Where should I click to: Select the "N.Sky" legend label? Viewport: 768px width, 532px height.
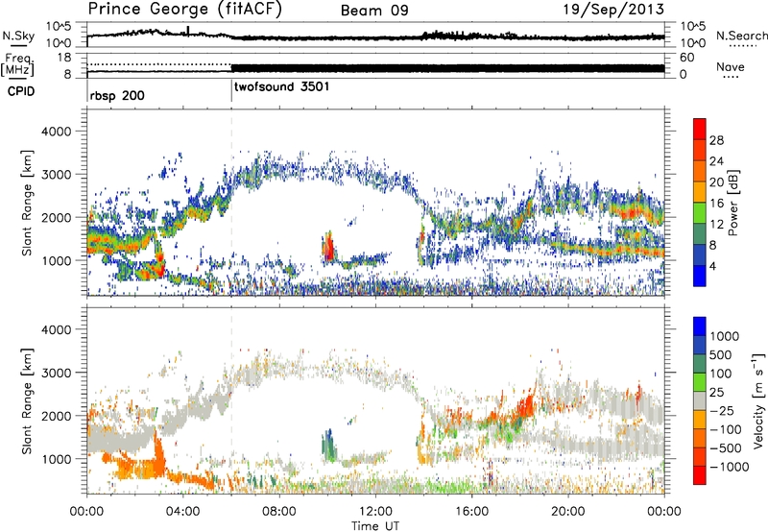(18, 36)
